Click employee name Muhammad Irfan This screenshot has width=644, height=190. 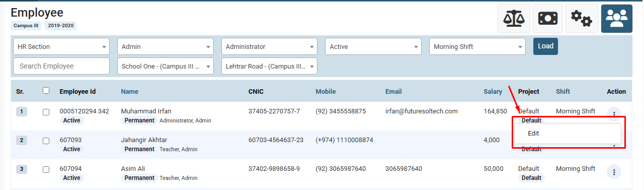click(x=146, y=111)
